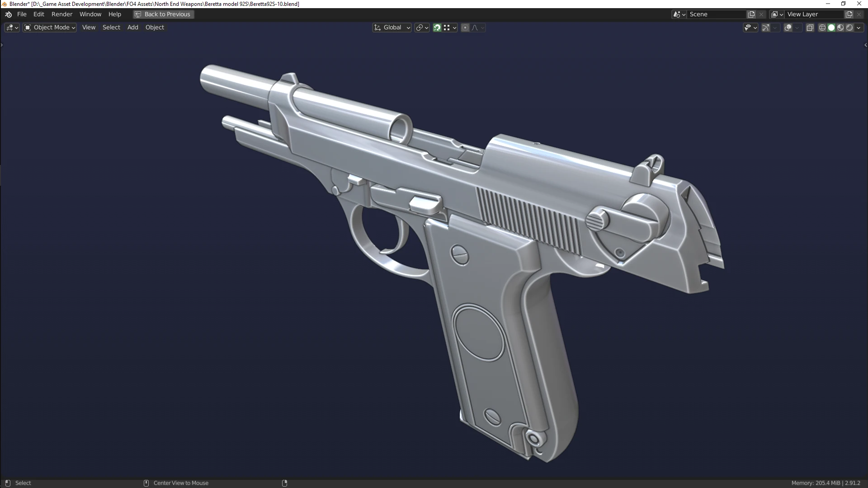The height and width of the screenshot is (488, 868).
Task: Click the Back to Previous button
Action: [x=164, y=14]
